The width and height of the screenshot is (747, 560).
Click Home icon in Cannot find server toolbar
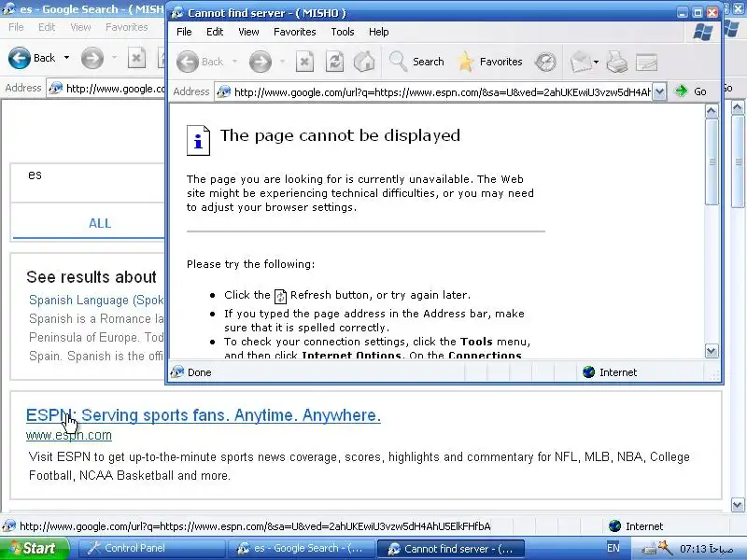tap(364, 62)
